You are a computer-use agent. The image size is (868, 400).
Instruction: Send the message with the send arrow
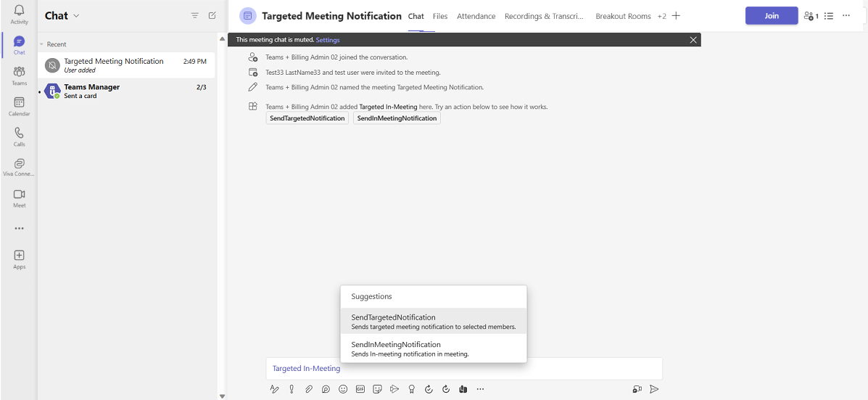click(x=654, y=389)
